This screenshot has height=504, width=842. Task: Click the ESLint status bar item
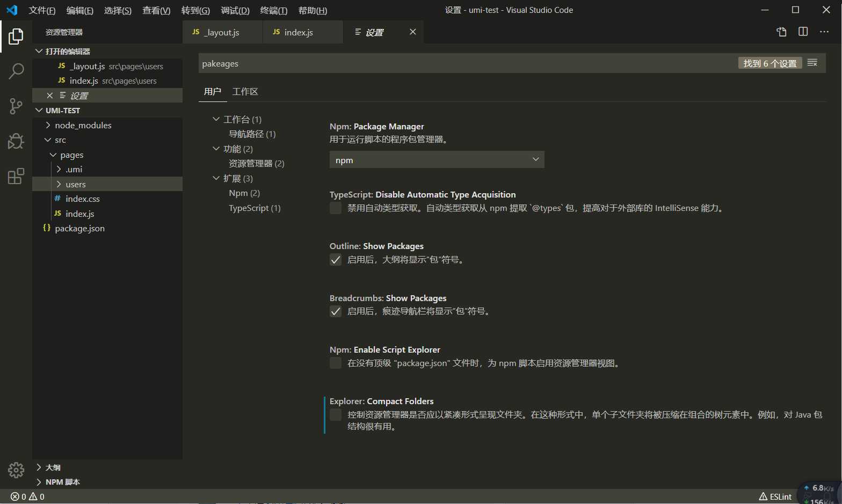tap(775, 497)
